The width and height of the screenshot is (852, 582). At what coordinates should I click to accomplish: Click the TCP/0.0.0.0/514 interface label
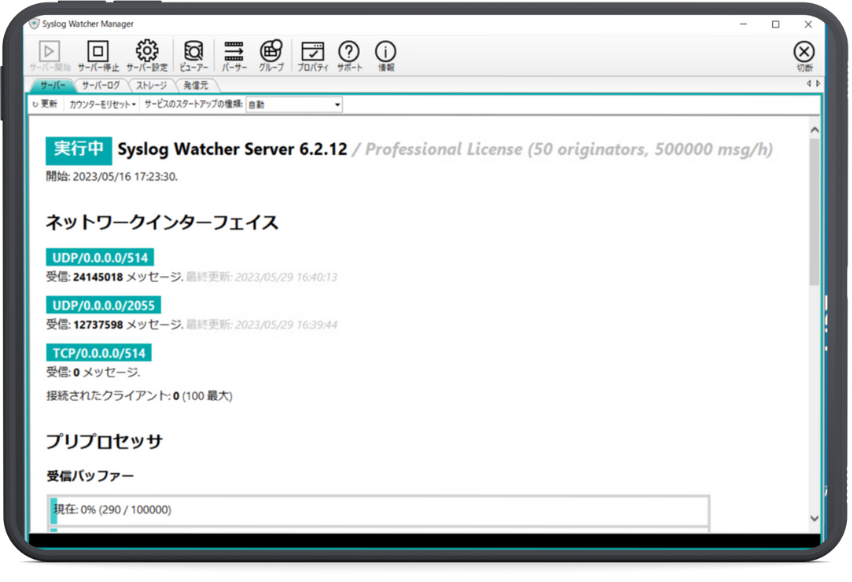pos(99,353)
